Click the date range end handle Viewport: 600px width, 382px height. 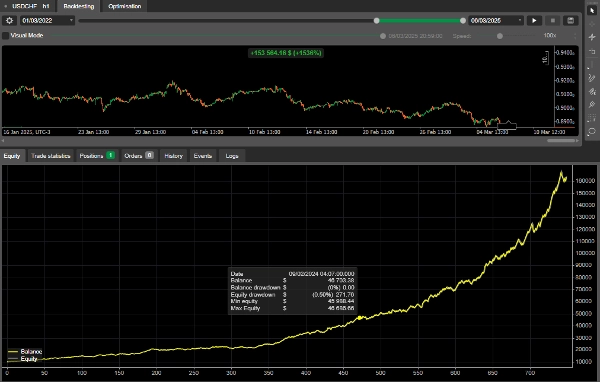point(463,20)
